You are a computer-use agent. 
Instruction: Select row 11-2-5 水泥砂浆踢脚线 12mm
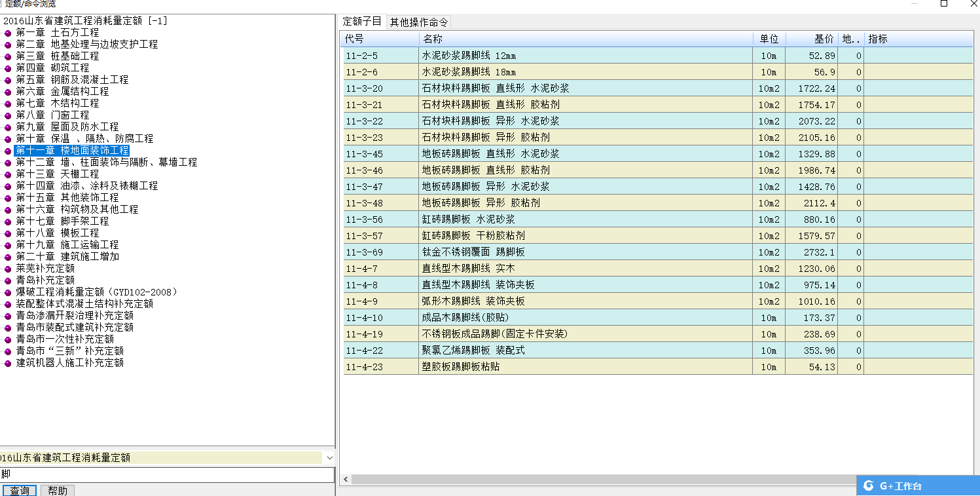[658, 56]
